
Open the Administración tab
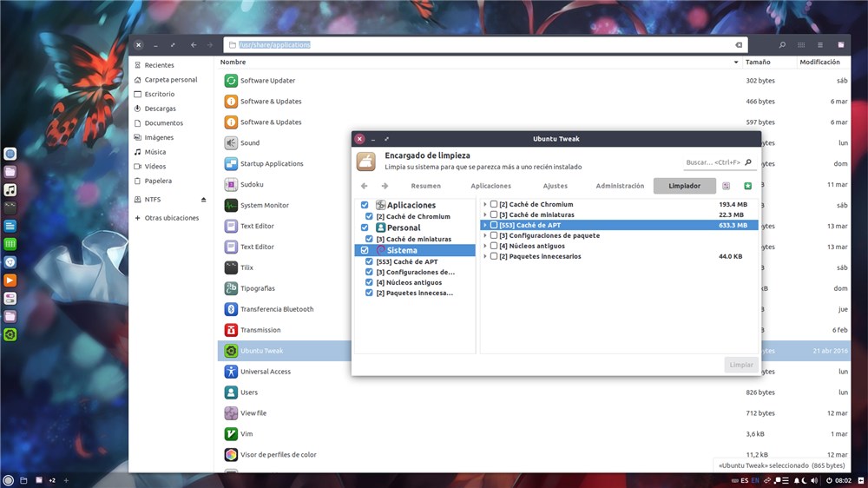tap(620, 186)
